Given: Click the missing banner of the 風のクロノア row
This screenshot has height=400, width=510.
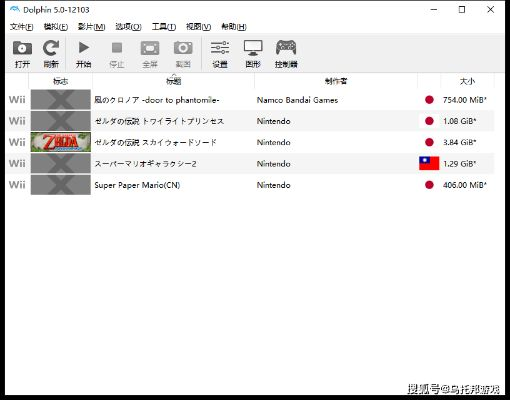Looking at the screenshot, I should (61, 100).
